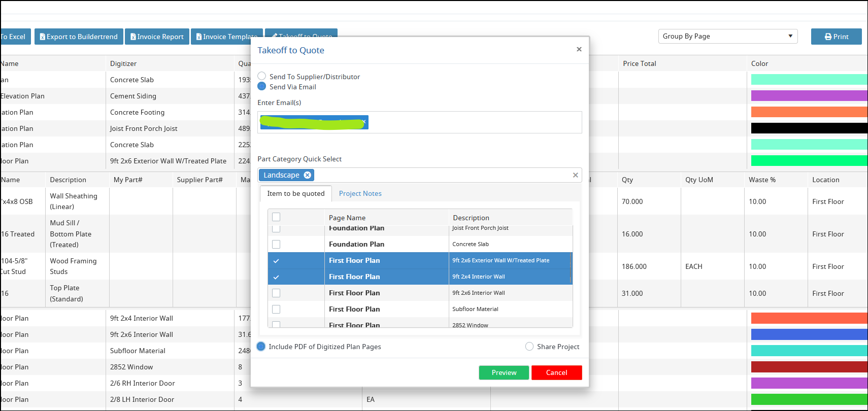Select Send Via Email radio option
Viewport: 868px width, 411px height.
click(x=262, y=86)
